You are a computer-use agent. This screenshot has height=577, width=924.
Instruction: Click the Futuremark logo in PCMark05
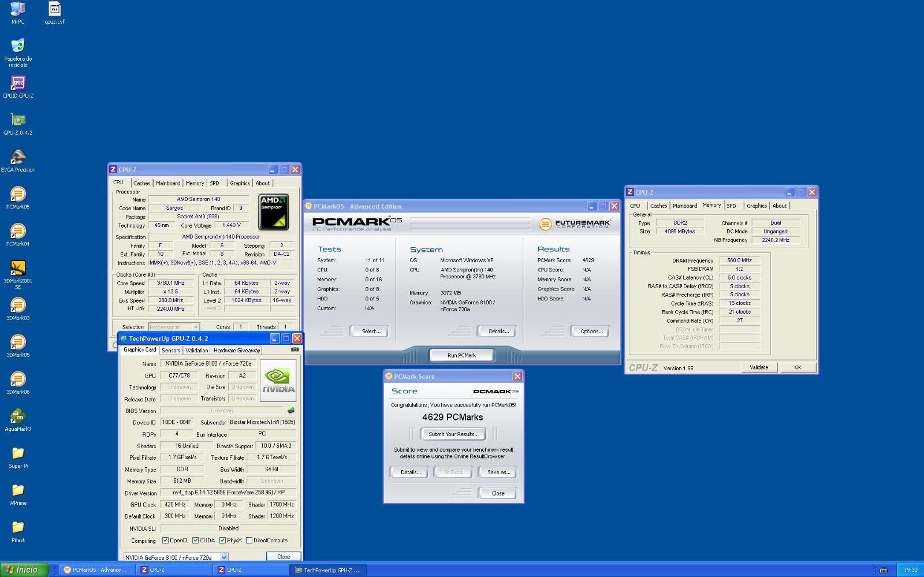(x=575, y=224)
